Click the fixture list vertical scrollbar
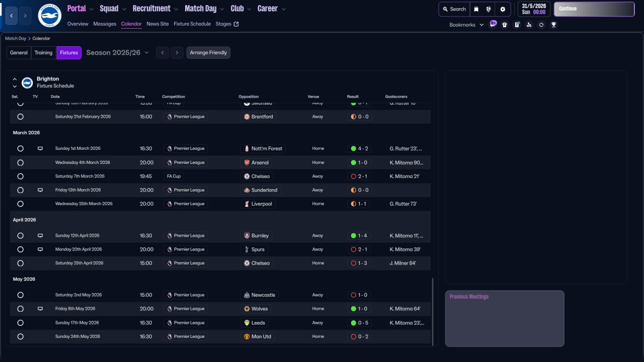The width and height of the screenshot is (644, 362). 433,311
